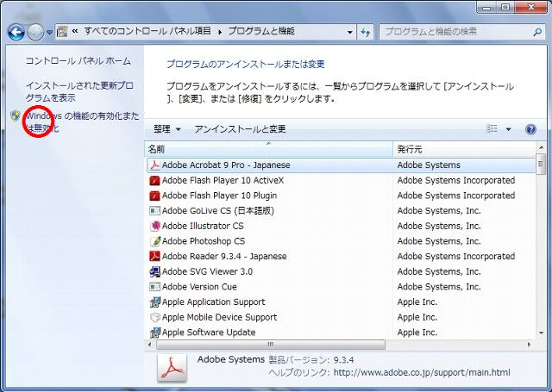552x392 pixels.
Task: Click the Adobe Illustrator CS flower icon
Action: (155, 226)
